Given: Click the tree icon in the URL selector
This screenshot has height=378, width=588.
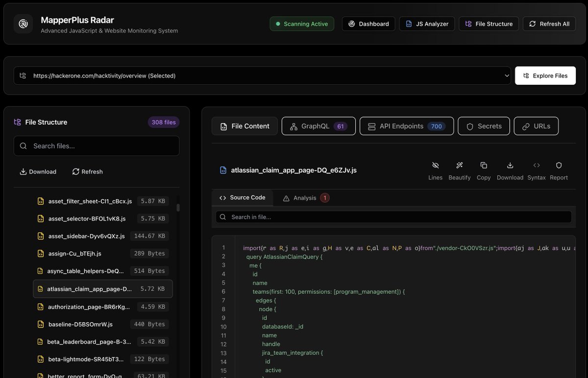Looking at the screenshot, I should tap(23, 76).
